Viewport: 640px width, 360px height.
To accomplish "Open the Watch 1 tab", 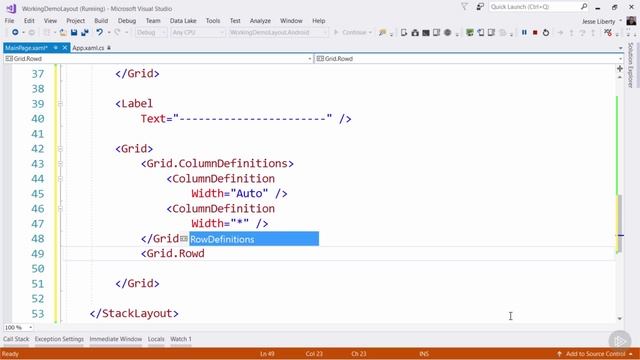I will (x=181, y=339).
